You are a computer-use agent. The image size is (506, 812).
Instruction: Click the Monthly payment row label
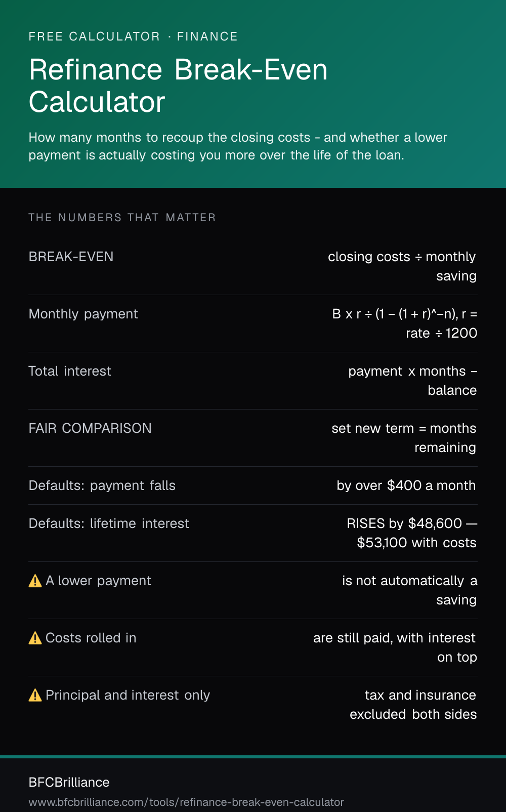pyautogui.click(x=83, y=314)
